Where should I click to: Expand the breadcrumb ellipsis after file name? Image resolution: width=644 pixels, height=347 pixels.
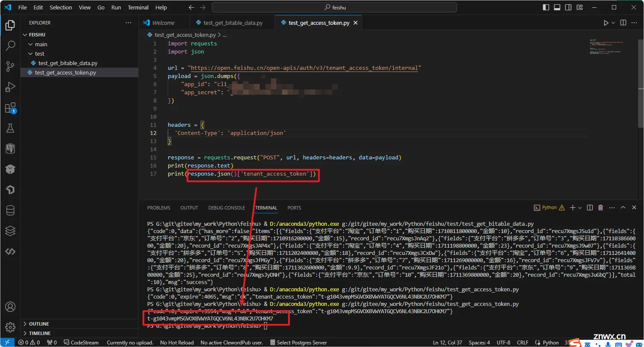pos(224,35)
